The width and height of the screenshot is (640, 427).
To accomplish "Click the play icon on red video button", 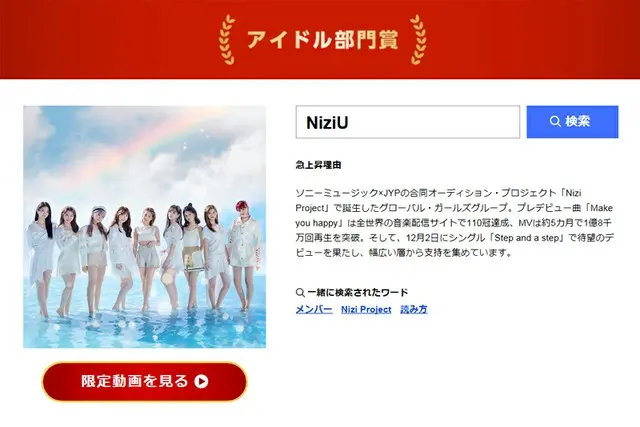I will [201, 381].
